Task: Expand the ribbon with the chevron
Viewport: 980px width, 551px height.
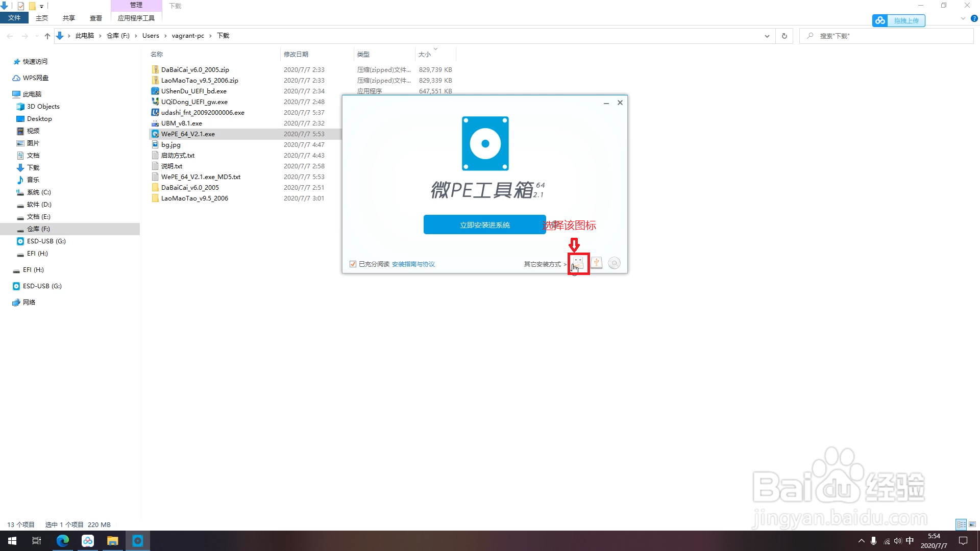Action: pyautogui.click(x=963, y=18)
